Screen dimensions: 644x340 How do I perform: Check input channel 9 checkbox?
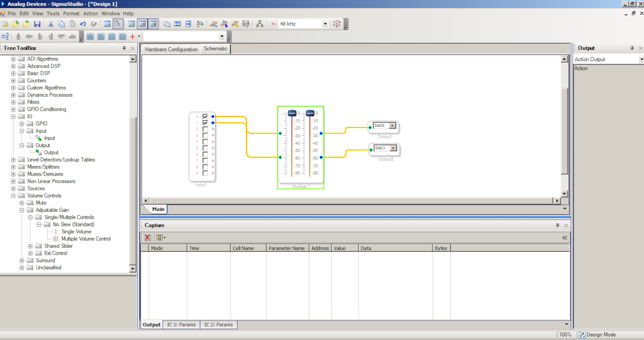click(x=205, y=173)
